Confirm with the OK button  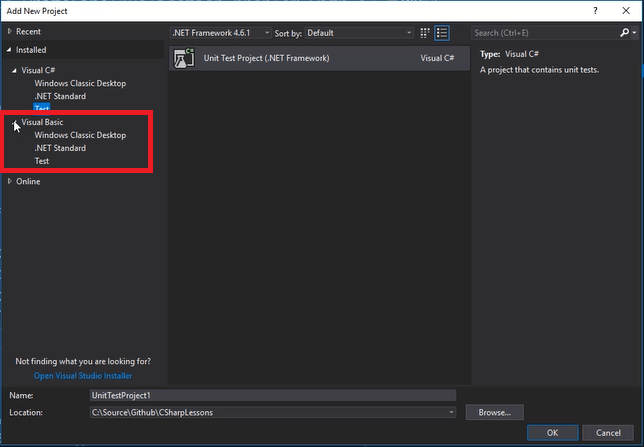pos(552,433)
